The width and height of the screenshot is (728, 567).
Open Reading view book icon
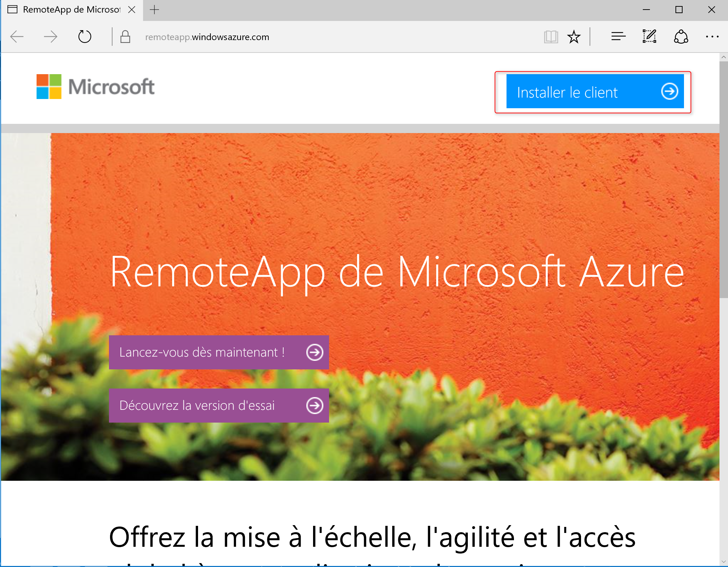[551, 37]
